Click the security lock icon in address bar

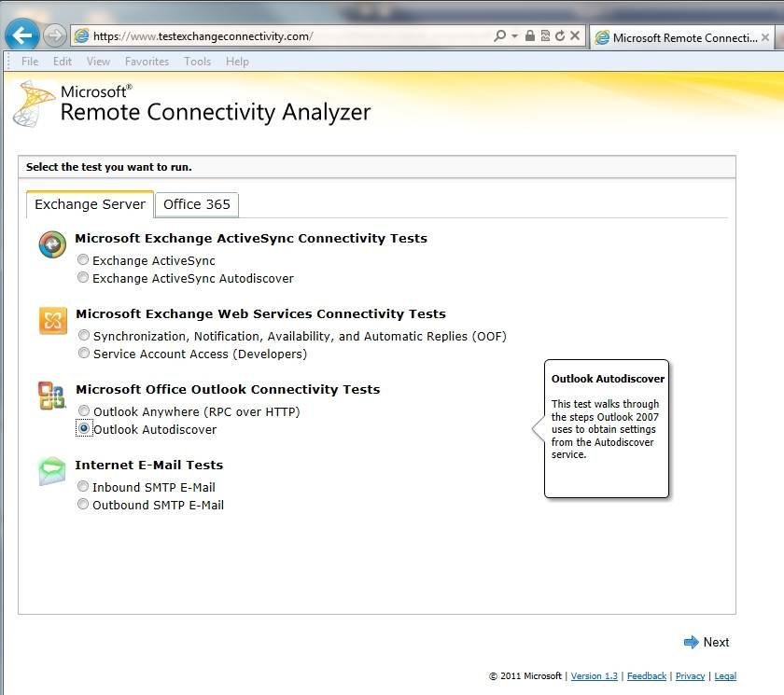[x=530, y=35]
